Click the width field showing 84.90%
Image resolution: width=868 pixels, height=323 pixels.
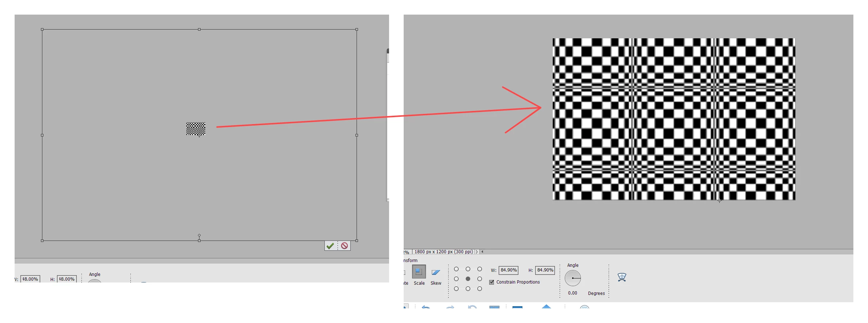point(509,270)
